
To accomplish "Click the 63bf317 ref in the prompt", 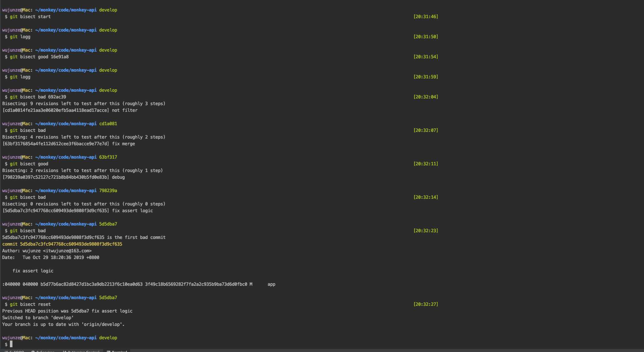I will tap(108, 157).
